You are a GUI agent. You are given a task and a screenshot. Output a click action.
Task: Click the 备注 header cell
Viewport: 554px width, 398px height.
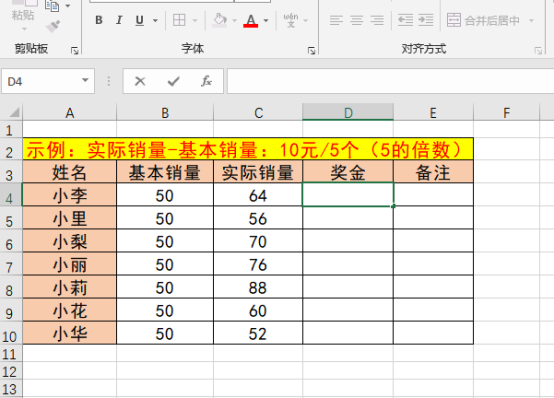(433, 172)
